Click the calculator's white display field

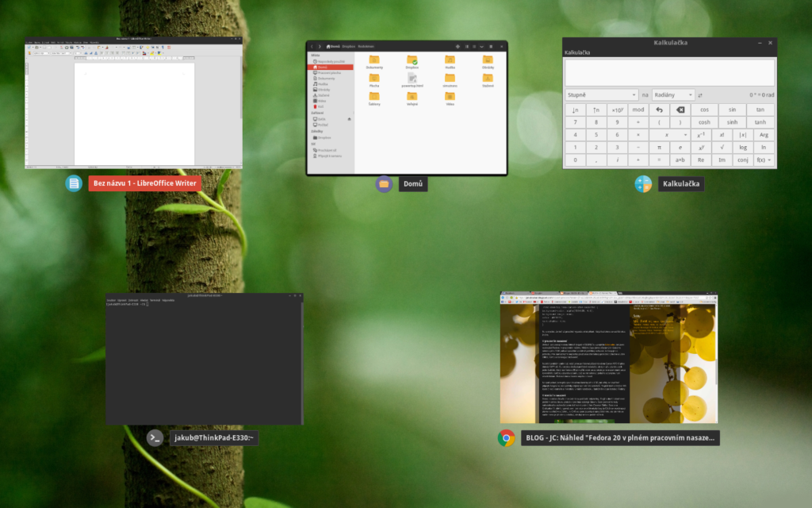669,72
